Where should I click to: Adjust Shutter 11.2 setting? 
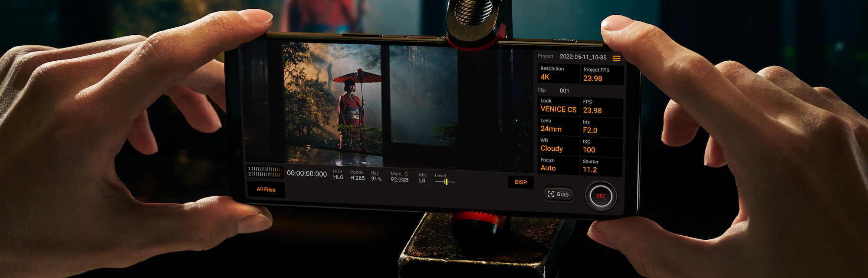tap(601, 166)
